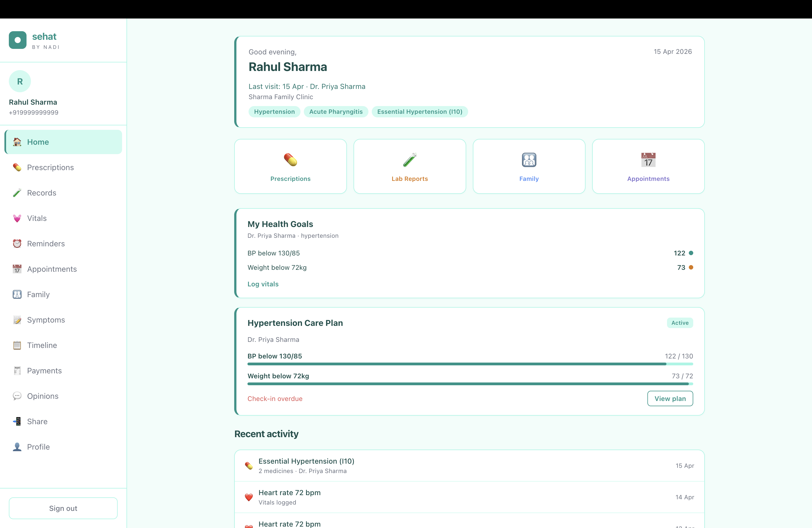Image resolution: width=812 pixels, height=528 pixels.
Task: Open the Lab Reports quick-access card
Action: tap(410, 167)
